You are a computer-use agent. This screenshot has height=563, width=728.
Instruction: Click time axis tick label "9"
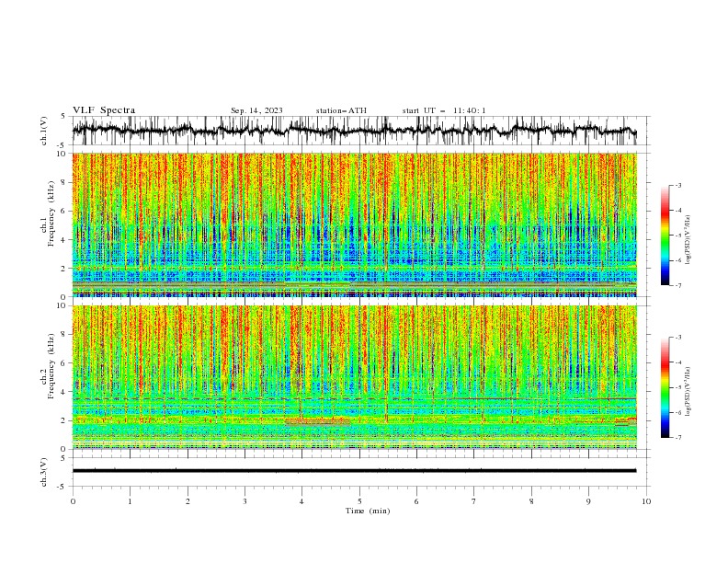[x=588, y=501]
